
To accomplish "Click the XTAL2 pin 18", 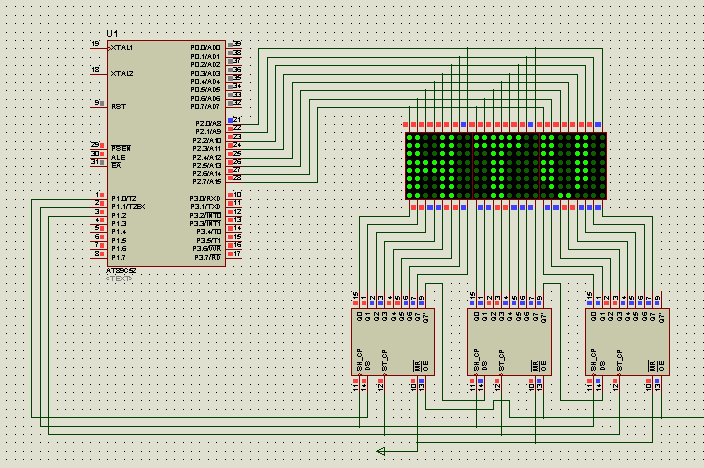I will tap(98, 72).
